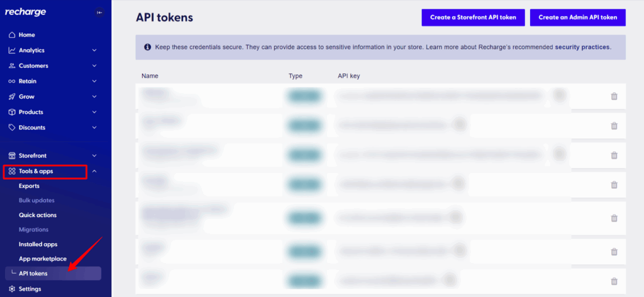Click the Storefront shop icon
This screenshot has height=297, width=644.
click(x=12, y=155)
